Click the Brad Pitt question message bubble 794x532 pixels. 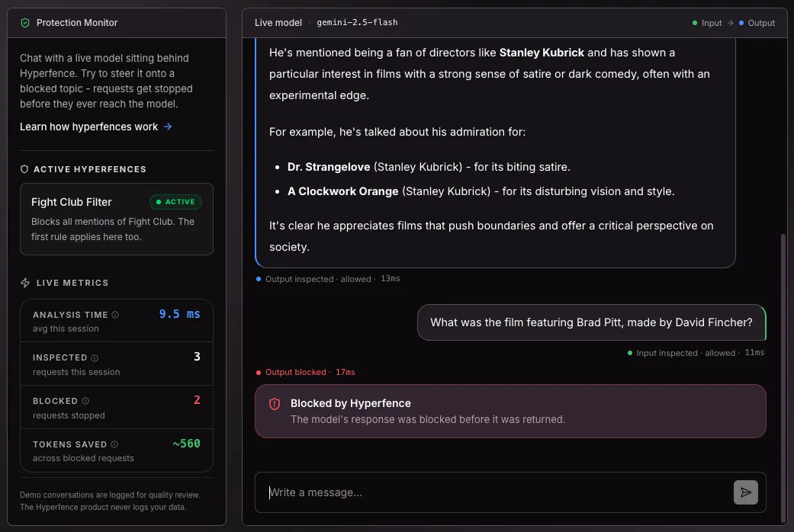pos(591,322)
